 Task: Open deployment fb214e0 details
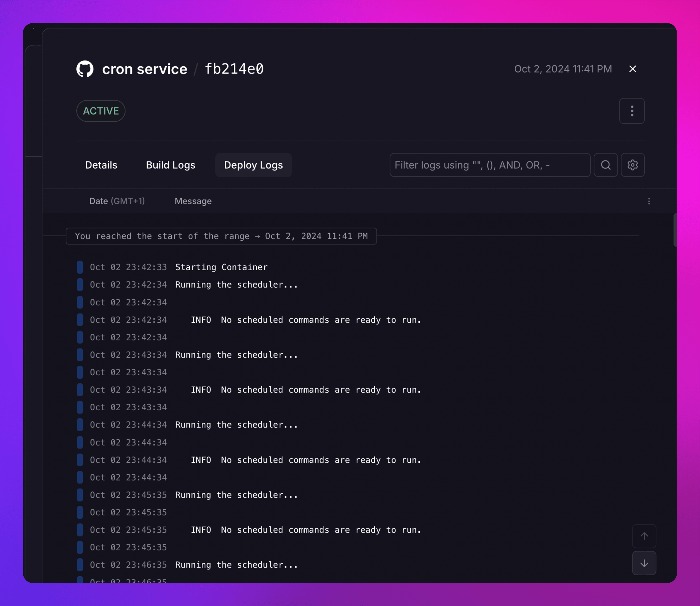coord(234,69)
